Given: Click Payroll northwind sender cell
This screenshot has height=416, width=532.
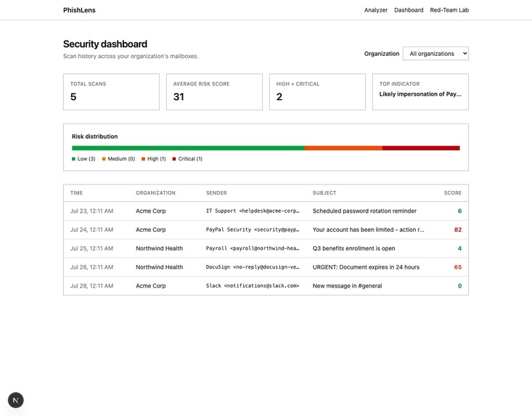Looking at the screenshot, I should [x=253, y=248].
